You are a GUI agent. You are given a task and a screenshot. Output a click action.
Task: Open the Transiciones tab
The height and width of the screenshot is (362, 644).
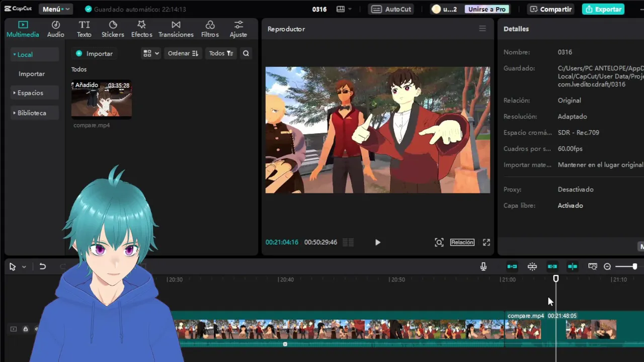176,29
